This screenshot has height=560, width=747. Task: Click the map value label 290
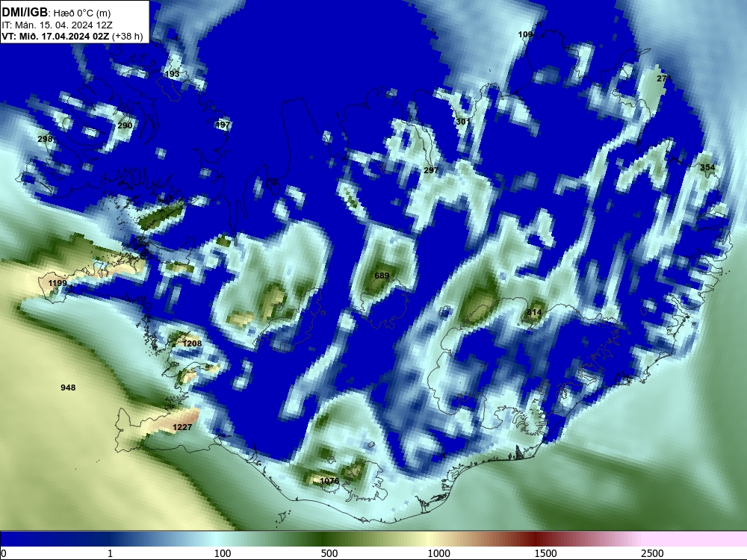(x=125, y=125)
